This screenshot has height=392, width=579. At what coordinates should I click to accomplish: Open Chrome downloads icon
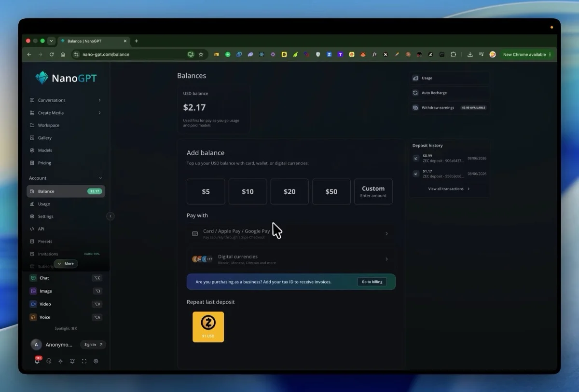tap(470, 54)
